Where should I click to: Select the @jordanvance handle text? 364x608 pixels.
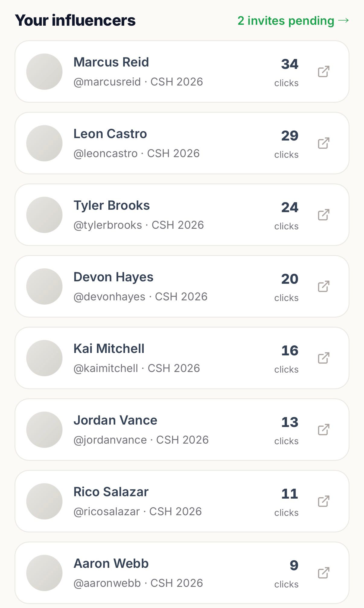[110, 440]
